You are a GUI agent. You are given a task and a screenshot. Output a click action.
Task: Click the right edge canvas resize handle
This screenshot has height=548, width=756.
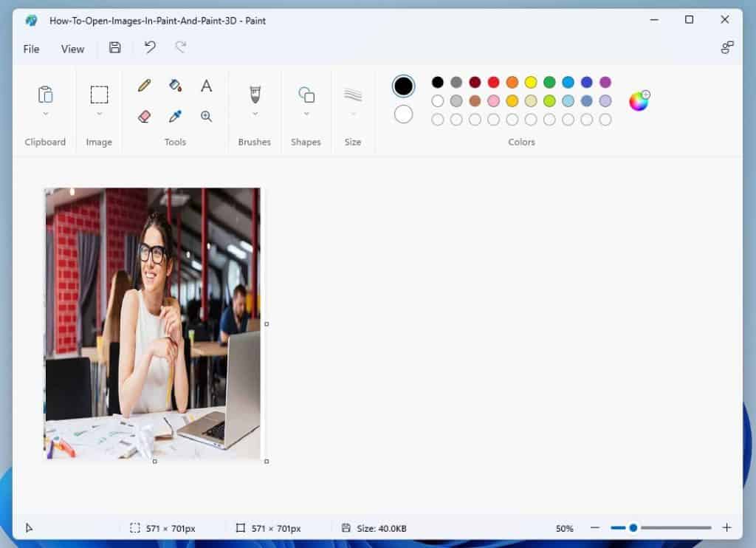267,324
